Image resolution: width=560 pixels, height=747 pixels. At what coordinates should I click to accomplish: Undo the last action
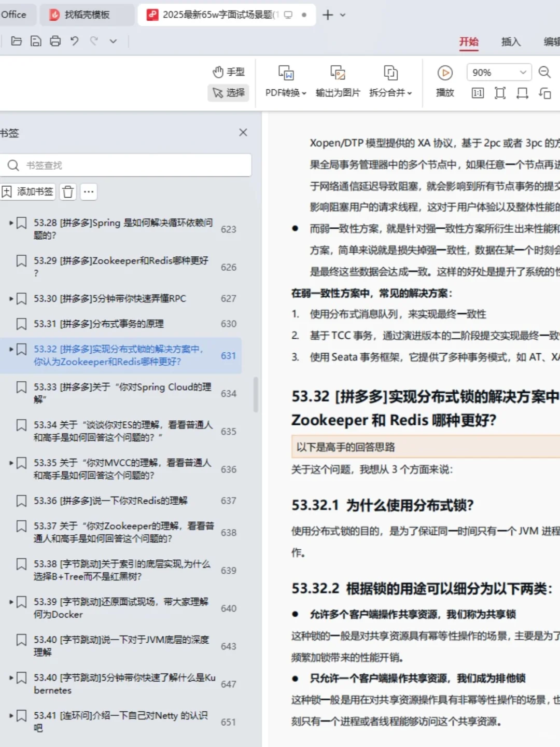74,41
